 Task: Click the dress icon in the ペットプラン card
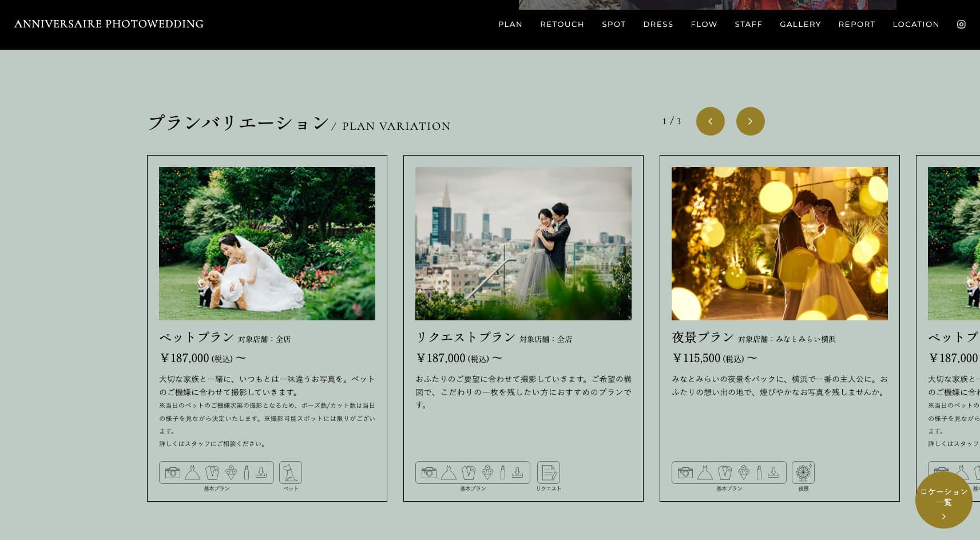pyautogui.click(x=192, y=472)
